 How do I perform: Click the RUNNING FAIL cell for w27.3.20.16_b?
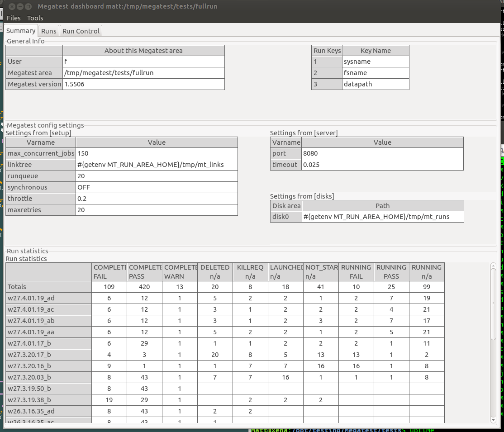click(x=356, y=366)
